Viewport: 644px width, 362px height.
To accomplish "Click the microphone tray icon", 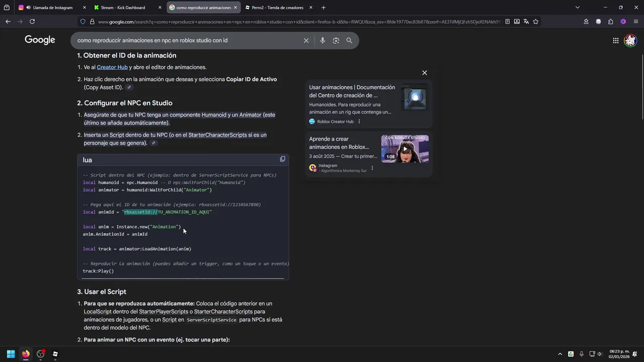I will coord(582,354).
